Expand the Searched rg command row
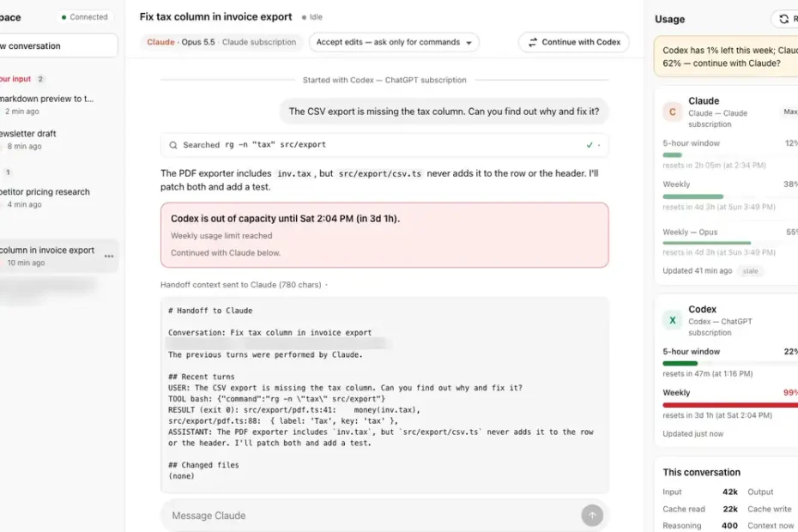 click(x=384, y=145)
